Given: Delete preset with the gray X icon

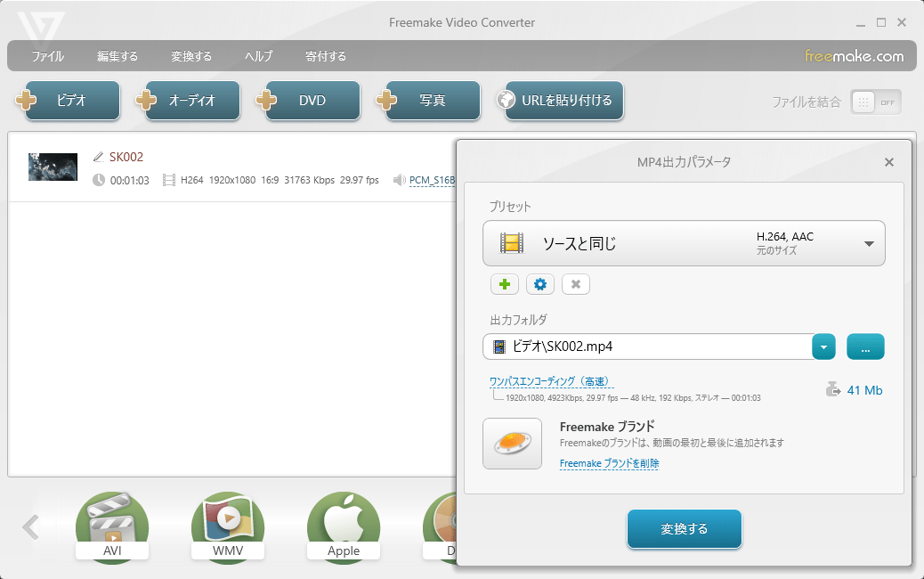Looking at the screenshot, I should 576,284.
